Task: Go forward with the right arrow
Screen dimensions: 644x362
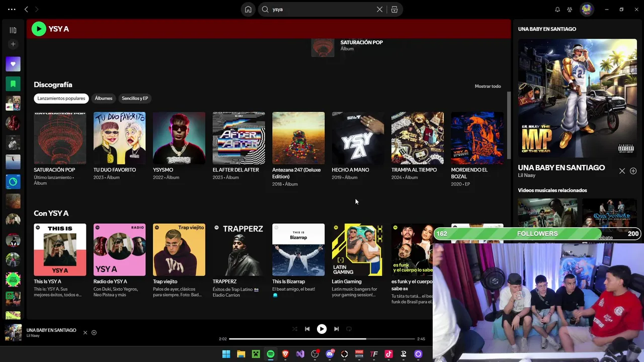Action: [x=36, y=9]
